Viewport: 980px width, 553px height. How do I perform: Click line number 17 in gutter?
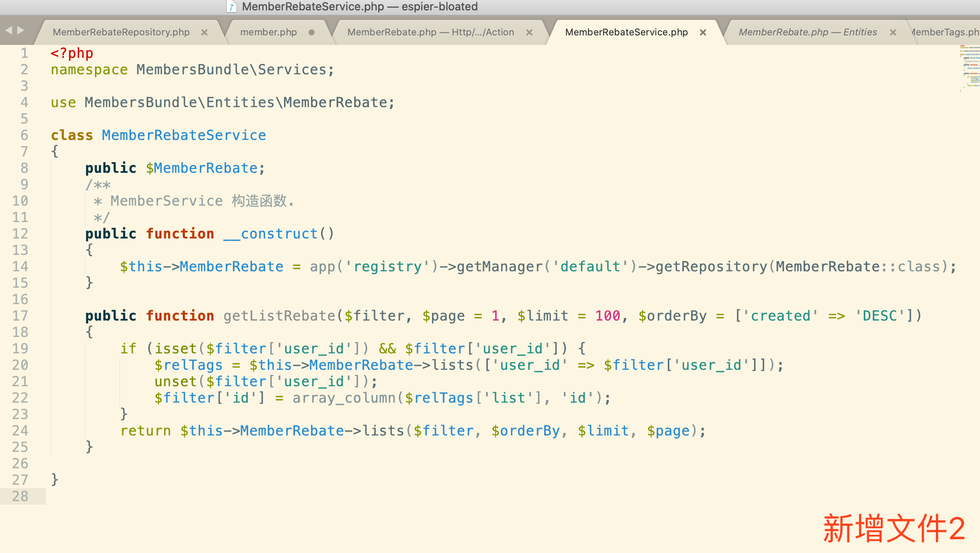[x=20, y=316]
